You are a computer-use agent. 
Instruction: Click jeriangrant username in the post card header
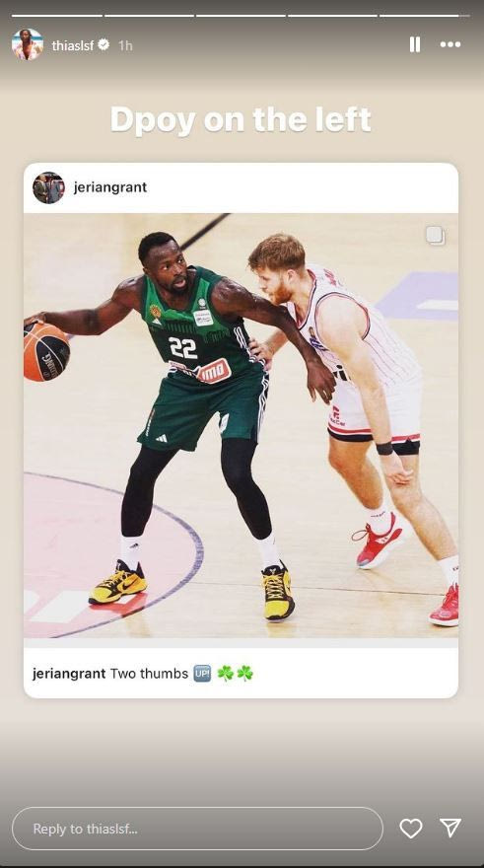tap(110, 187)
